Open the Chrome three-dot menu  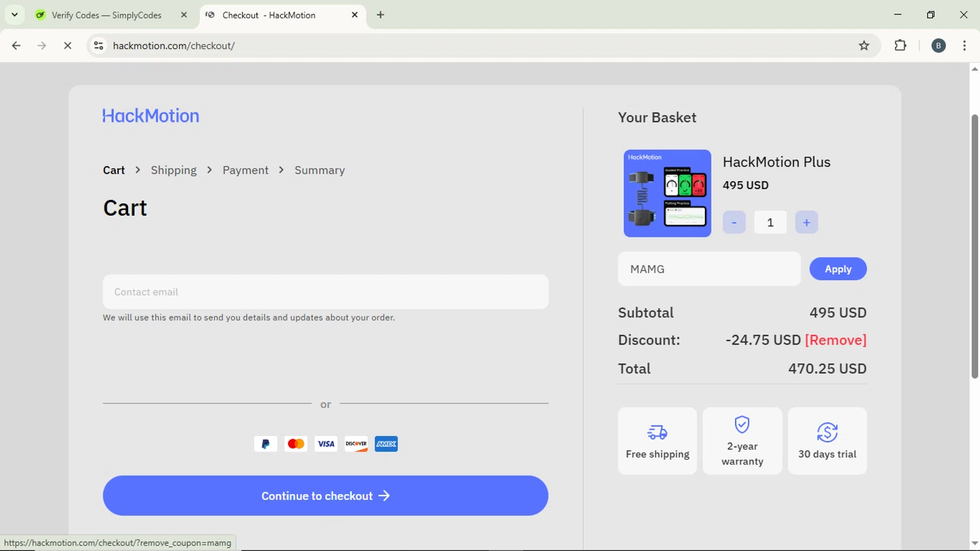click(x=964, y=46)
